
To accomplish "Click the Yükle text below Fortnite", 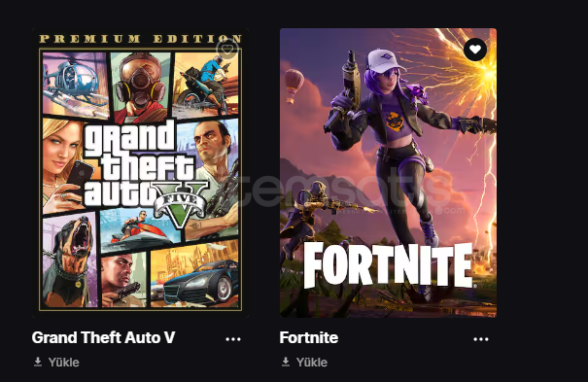I will 312,363.
